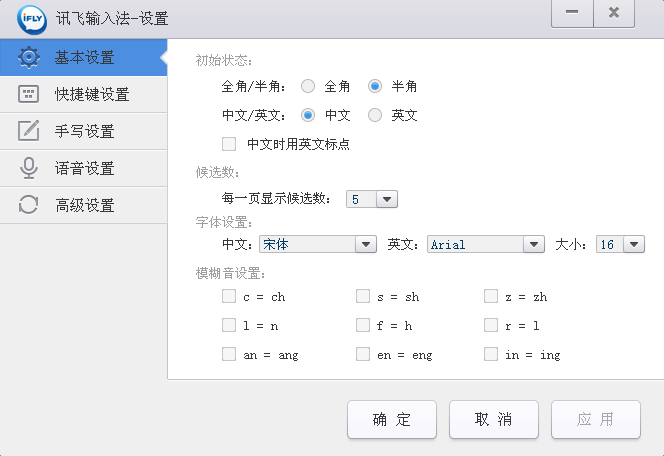Screen dimensions: 664x456
Task: Enable 中文时用英文标点 checkbox
Action: click(229, 144)
